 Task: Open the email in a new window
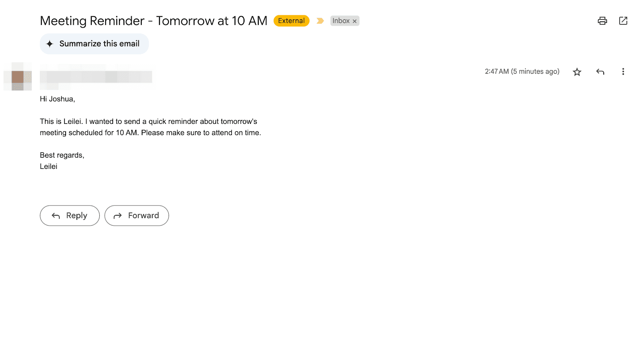click(x=623, y=21)
